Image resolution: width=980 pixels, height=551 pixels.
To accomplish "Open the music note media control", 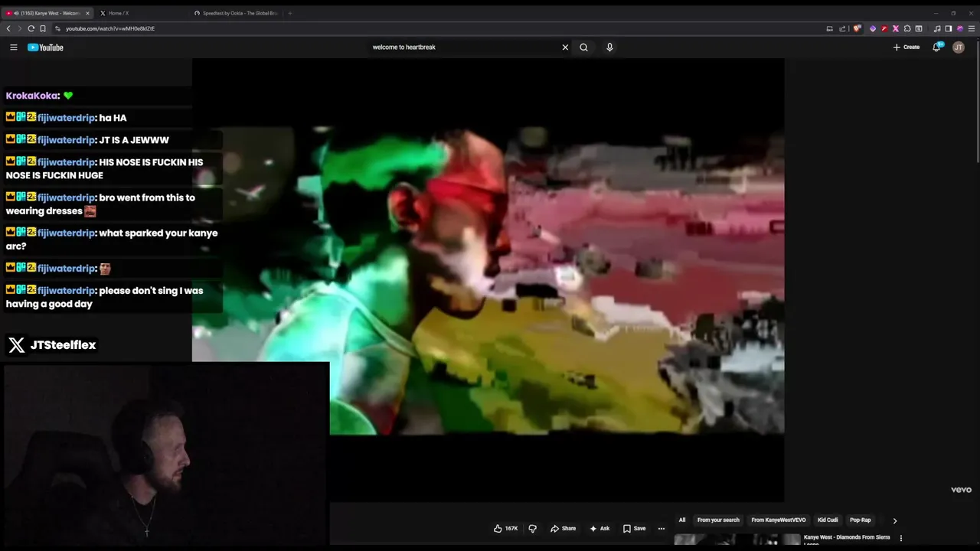I will 937,28.
